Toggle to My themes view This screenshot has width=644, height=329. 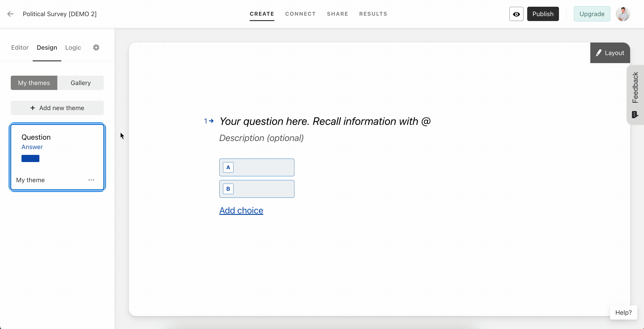click(x=34, y=83)
